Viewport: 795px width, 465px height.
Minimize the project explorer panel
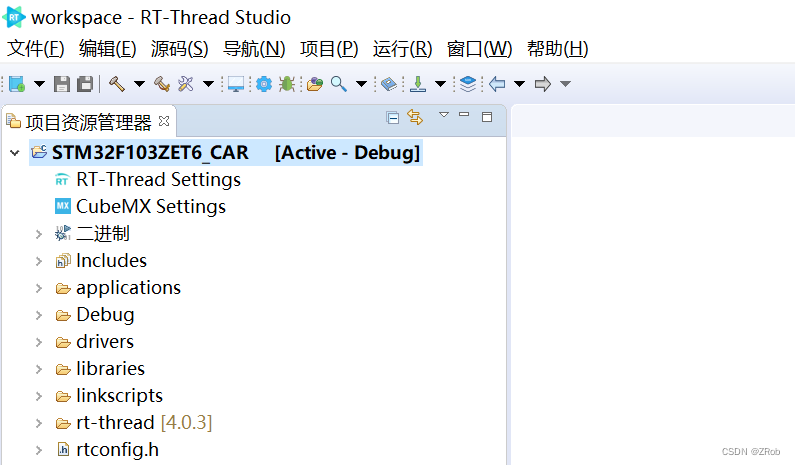pos(464,115)
